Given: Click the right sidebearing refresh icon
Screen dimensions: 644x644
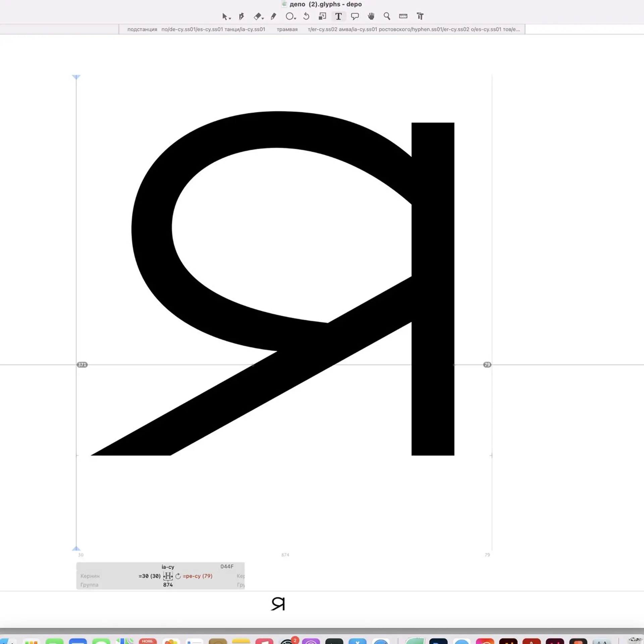Looking at the screenshot, I should click(x=178, y=576).
